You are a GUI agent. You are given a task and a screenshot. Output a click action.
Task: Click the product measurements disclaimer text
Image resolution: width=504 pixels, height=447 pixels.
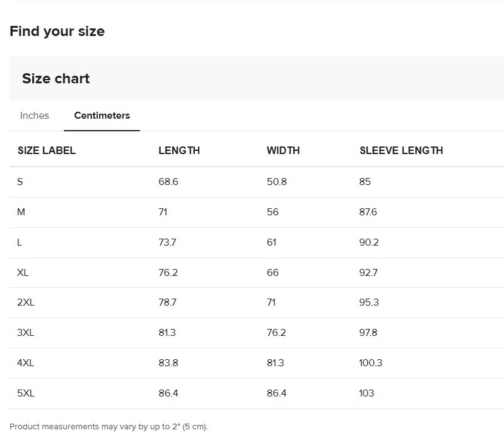coord(108,427)
